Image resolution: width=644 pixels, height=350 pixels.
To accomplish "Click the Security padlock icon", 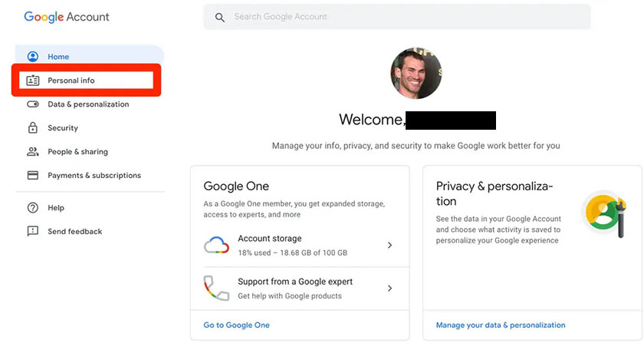I will point(33,128).
